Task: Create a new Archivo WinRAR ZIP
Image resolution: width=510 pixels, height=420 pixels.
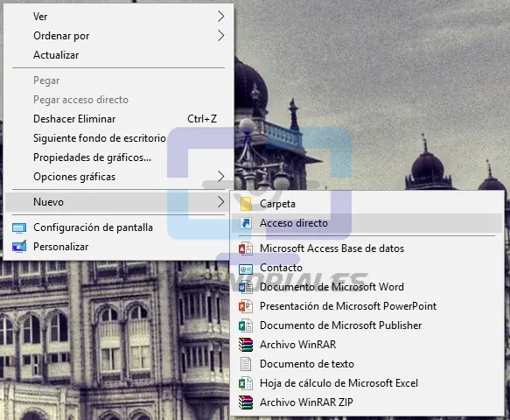Action: click(x=367, y=402)
